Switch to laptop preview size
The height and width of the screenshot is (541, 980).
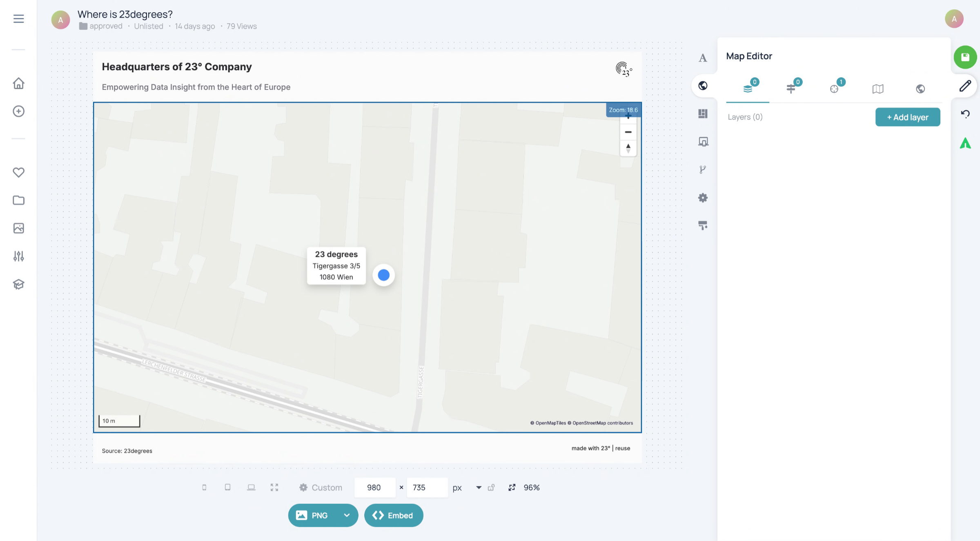click(x=251, y=488)
